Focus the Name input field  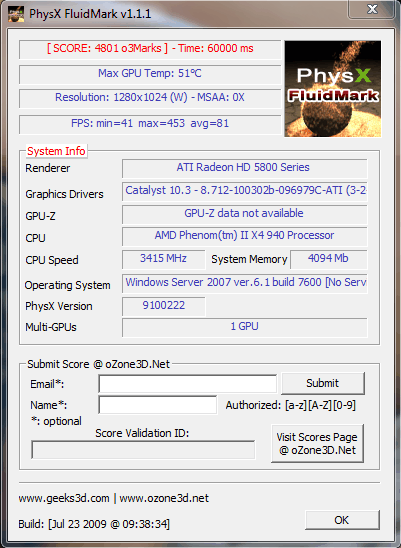158,405
